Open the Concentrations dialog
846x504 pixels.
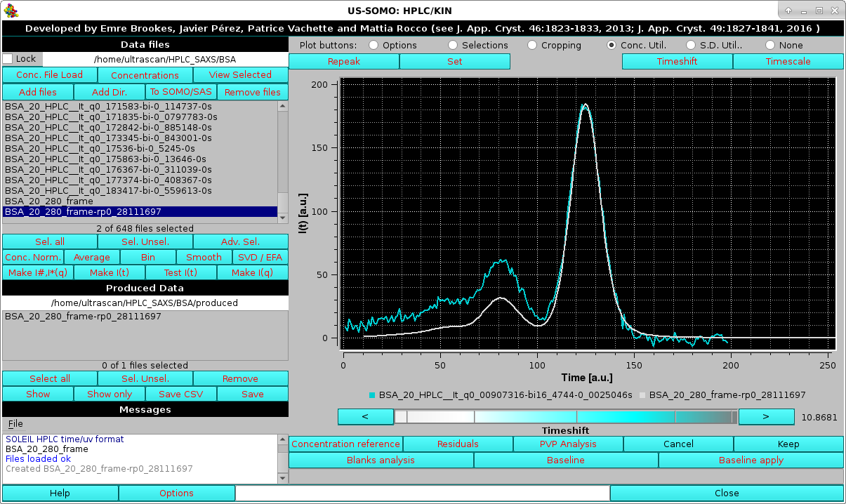click(144, 74)
